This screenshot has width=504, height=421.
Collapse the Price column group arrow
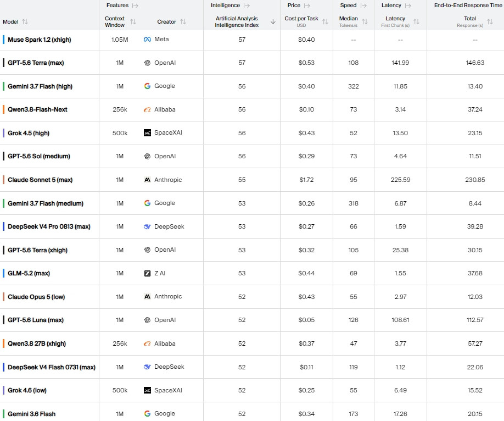pos(307,5)
